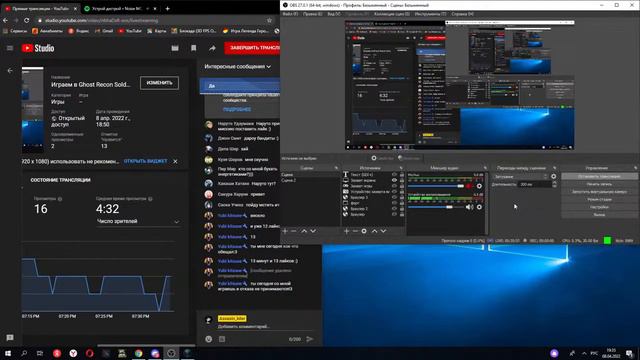Screen dimensions: 640x360
Task: Open the OBS tools menu
Action: click(430, 14)
